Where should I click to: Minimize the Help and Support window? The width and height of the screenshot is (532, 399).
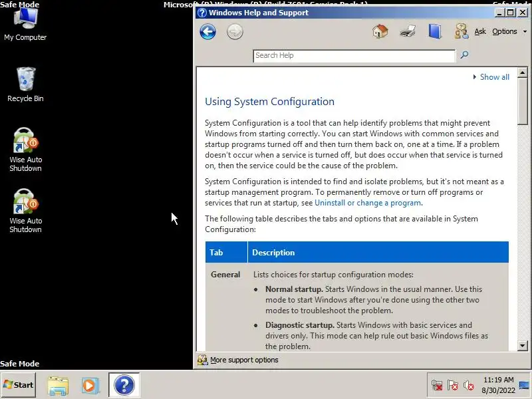pyautogui.click(x=499, y=13)
